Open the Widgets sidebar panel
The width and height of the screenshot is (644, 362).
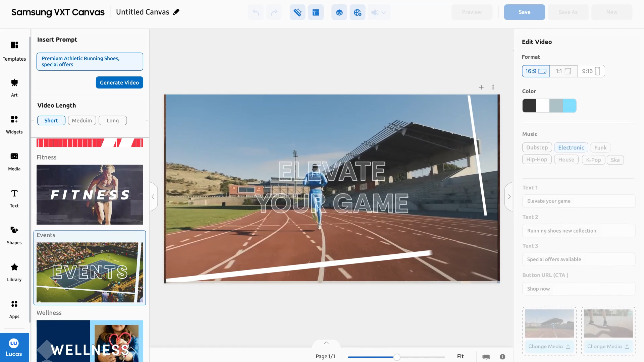pos(14,124)
